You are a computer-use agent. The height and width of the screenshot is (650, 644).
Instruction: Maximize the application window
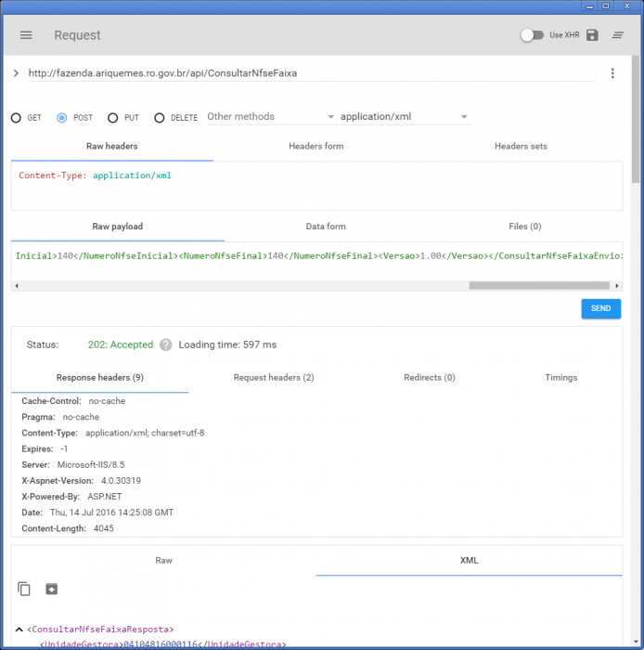[x=605, y=6]
